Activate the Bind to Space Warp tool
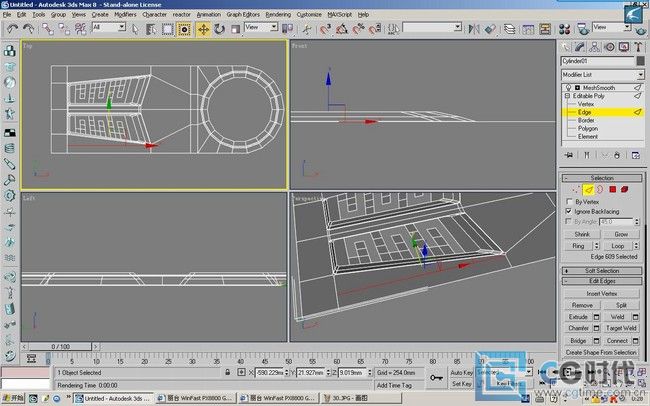Screen dimensions: 650x406 (x=80, y=29)
